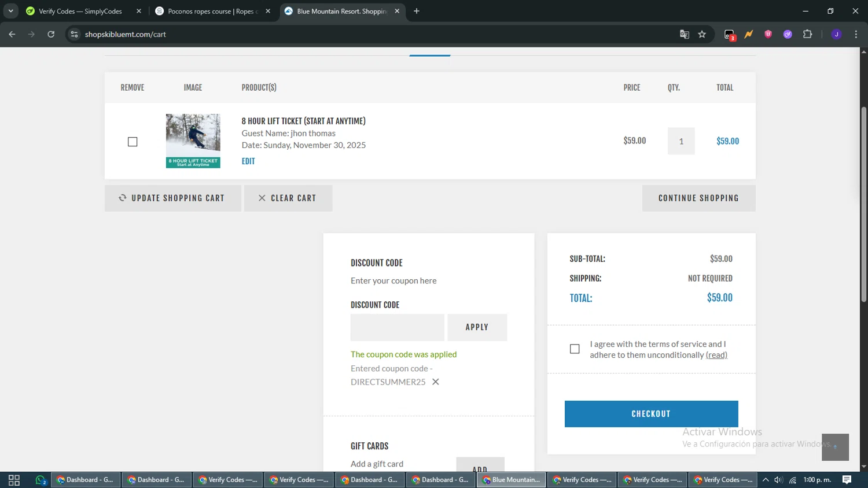Image resolution: width=868 pixels, height=488 pixels.
Task: Add a new browser tab
Action: click(417, 11)
